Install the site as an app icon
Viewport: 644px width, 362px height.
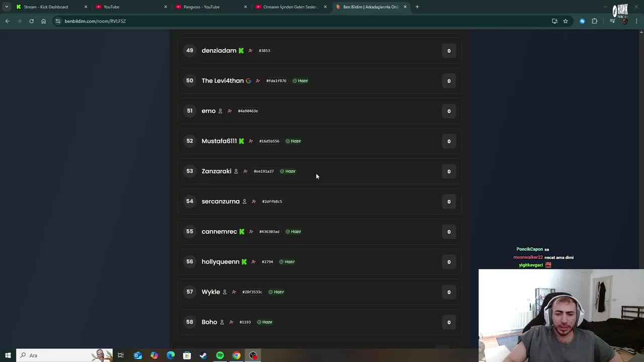[x=554, y=21]
